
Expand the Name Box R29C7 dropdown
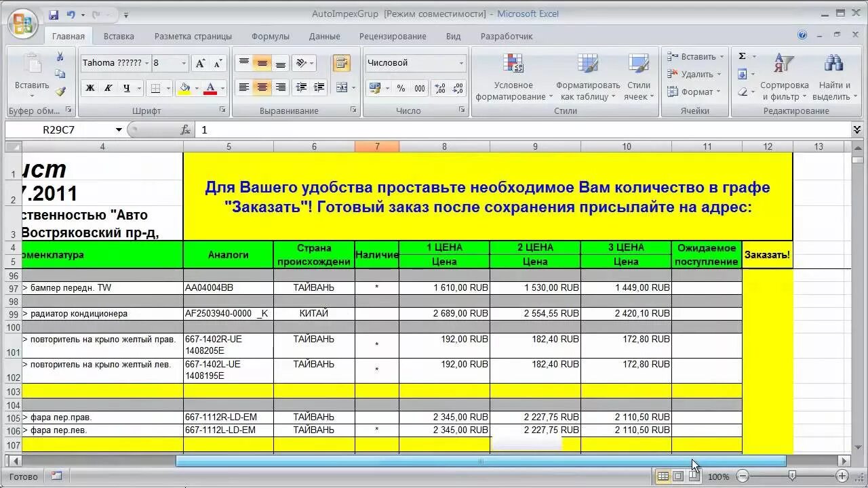click(x=119, y=130)
